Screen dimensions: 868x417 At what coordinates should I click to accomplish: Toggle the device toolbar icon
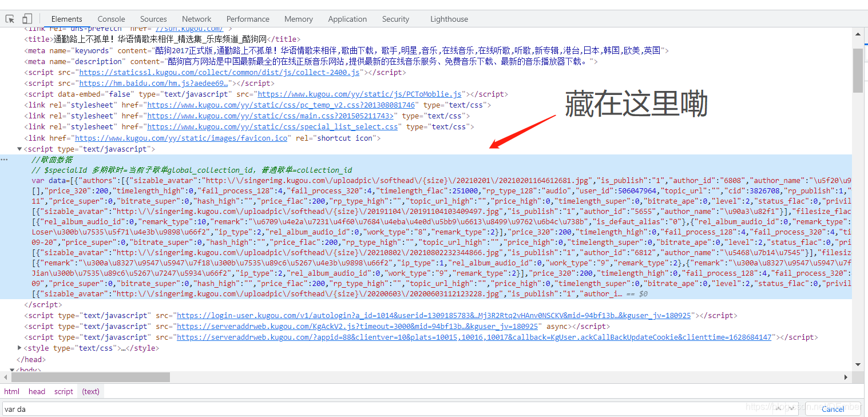click(27, 19)
